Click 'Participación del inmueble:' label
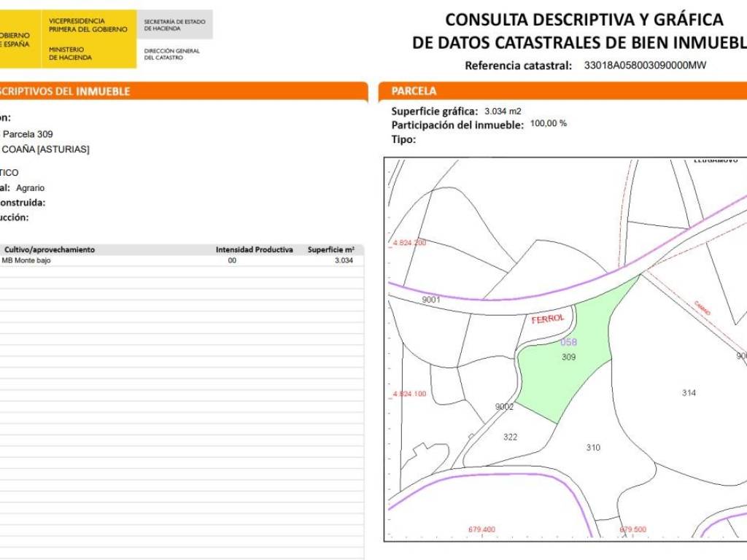 tap(457, 125)
